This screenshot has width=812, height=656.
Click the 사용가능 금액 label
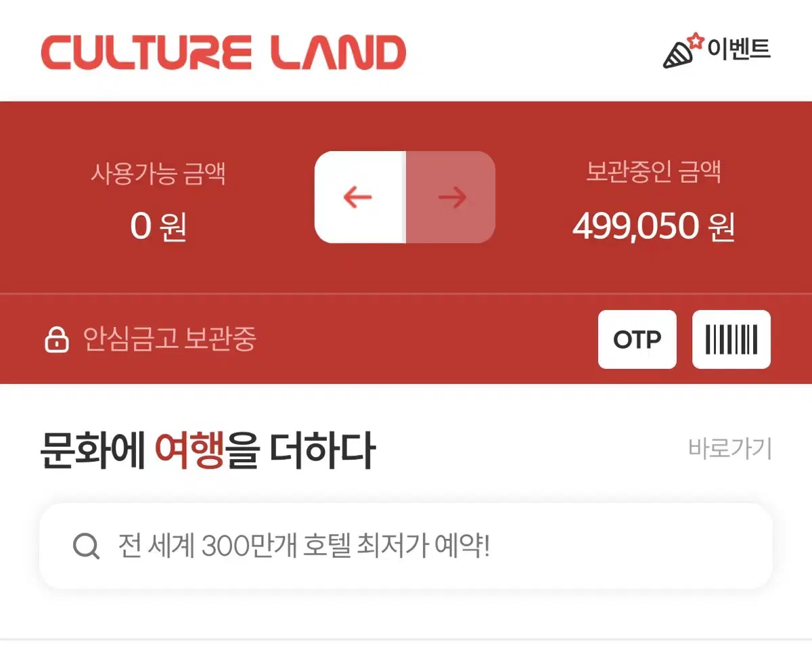click(158, 174)
